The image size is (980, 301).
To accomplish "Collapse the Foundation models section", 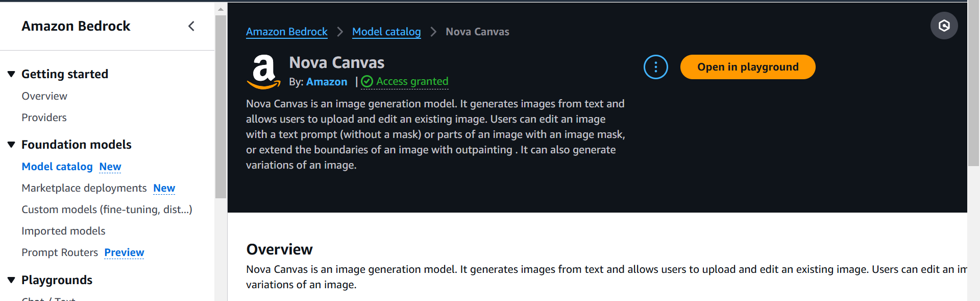I will [11, 145].
